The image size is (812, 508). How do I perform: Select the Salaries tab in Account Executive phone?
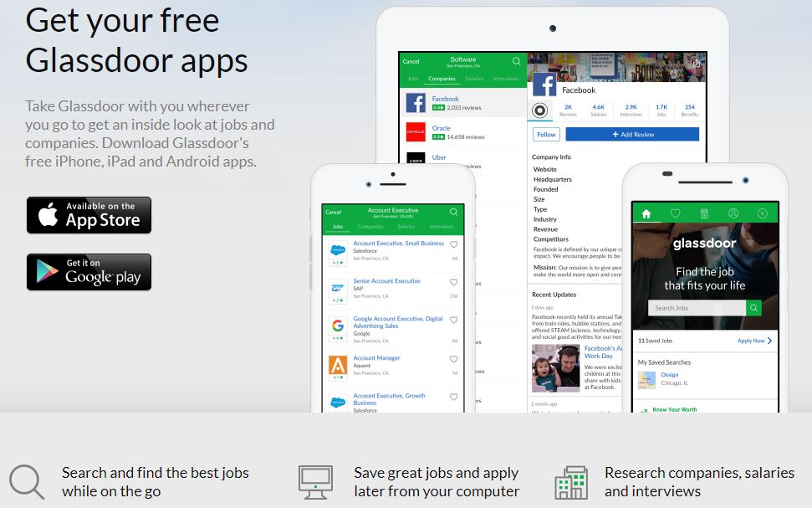click(x=406, y=227)
